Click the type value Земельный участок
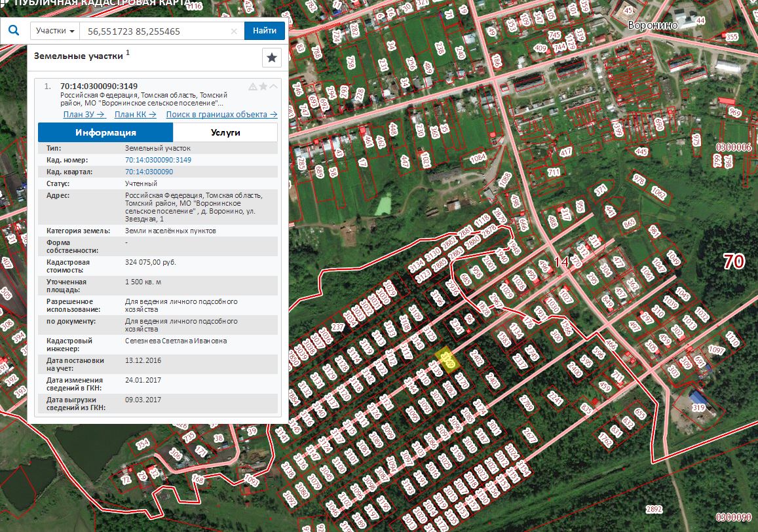758x532 pixels. [158, 148]
